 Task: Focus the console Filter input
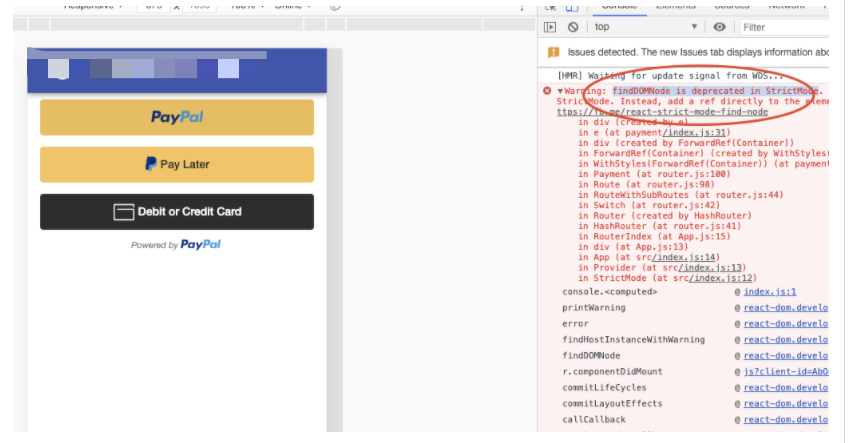pyautogui.click(x=784, y=27)
